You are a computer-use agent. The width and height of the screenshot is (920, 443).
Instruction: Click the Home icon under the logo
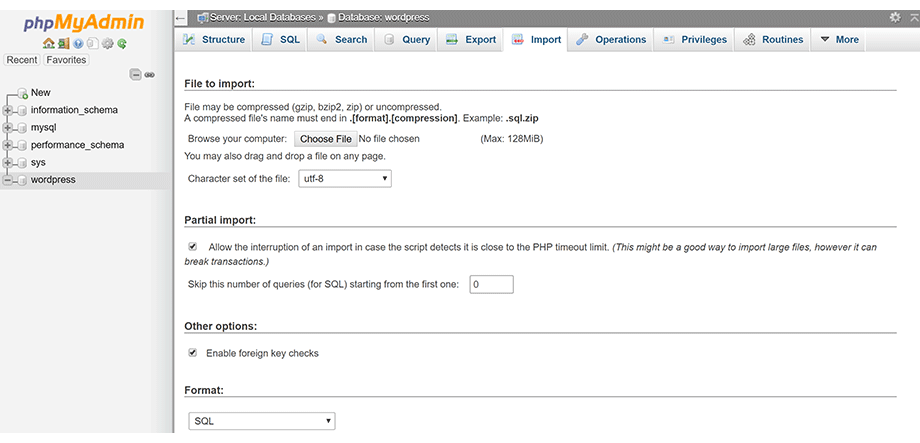click(49, 43)
